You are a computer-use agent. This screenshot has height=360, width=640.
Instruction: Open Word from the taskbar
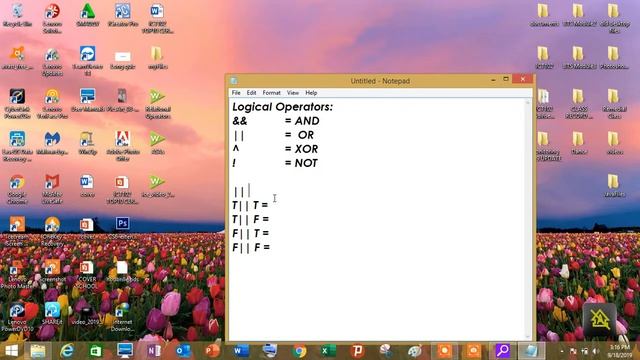[x=241, y=351]
